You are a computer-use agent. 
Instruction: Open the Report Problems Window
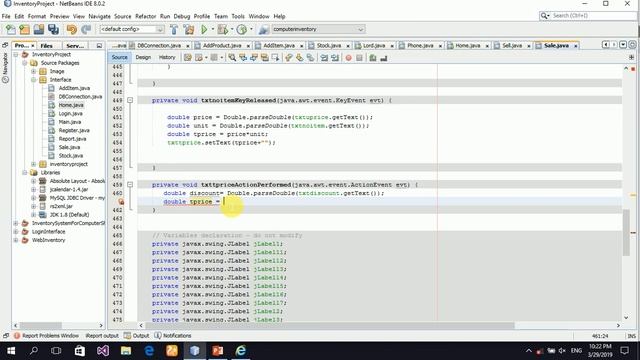click(46, 336)
